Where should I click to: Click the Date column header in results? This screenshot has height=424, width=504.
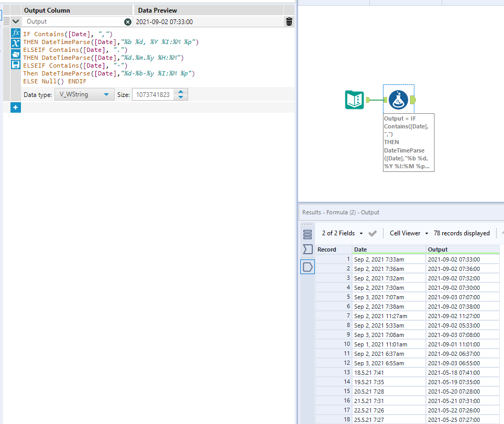tap(389, 249)
